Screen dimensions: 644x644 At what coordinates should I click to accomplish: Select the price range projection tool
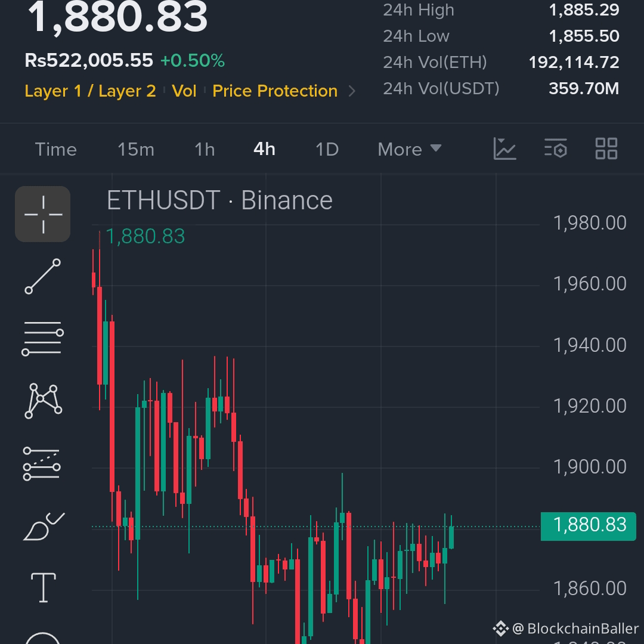tap(42, 463)
